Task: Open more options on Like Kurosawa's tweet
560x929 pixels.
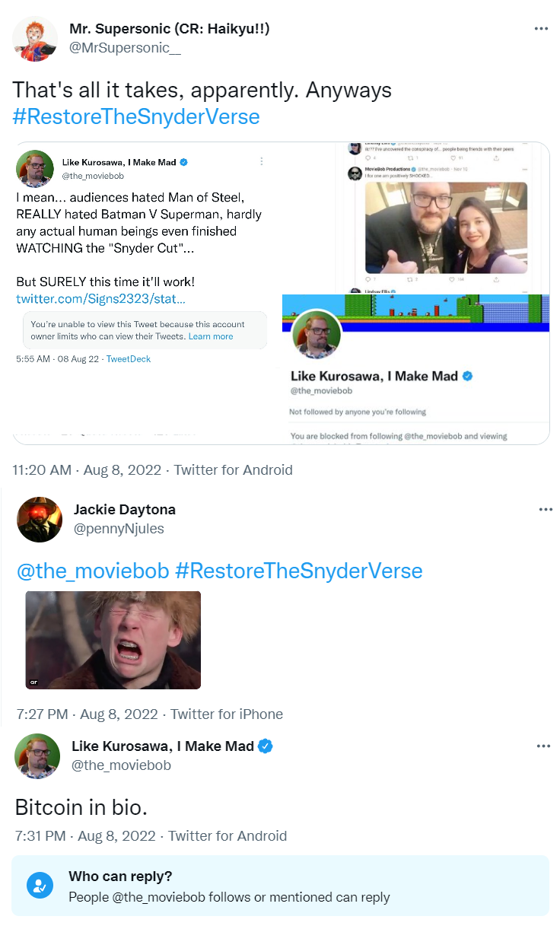Action: [x=543, y=746]
